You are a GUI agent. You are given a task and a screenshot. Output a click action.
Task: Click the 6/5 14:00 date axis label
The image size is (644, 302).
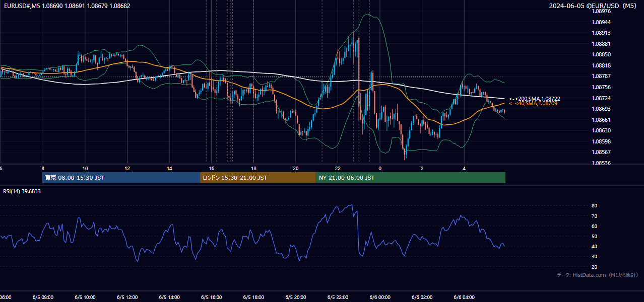coord(169,297)
